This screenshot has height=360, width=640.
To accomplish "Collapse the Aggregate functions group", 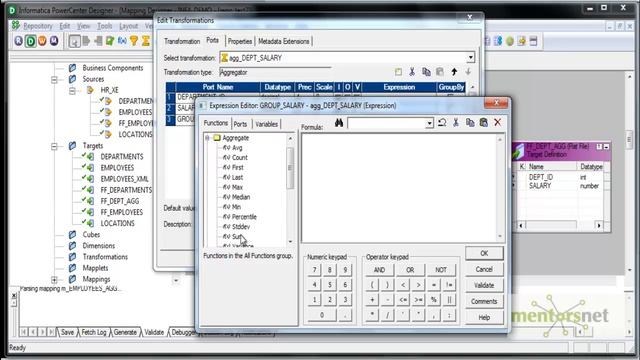I will click(x=207, y=138).
